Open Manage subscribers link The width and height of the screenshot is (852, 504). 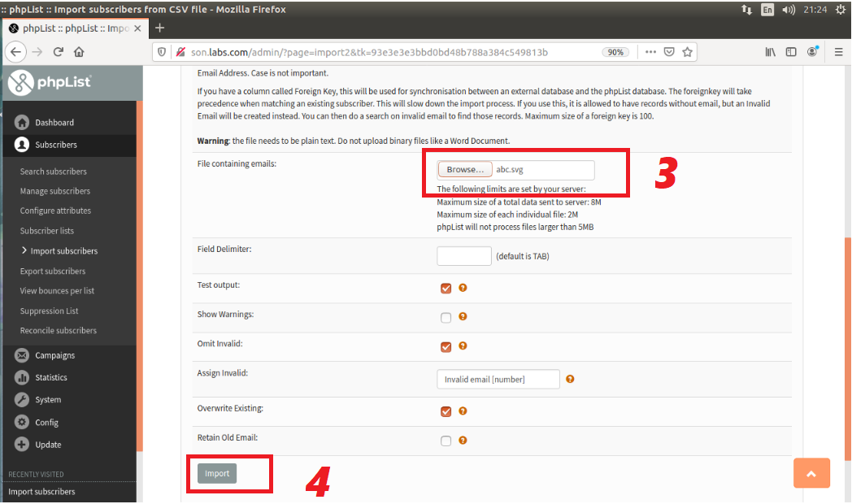click(55, 191)
